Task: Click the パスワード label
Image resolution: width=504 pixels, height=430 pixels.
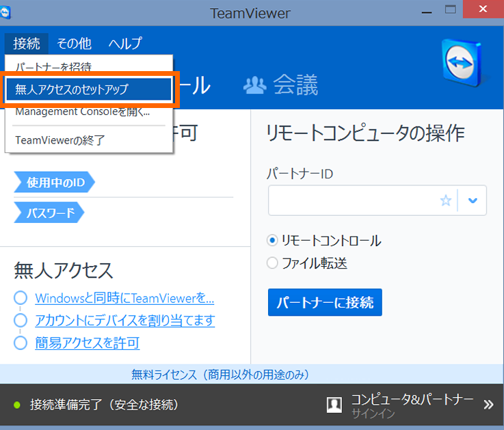Action: (49, 213)
